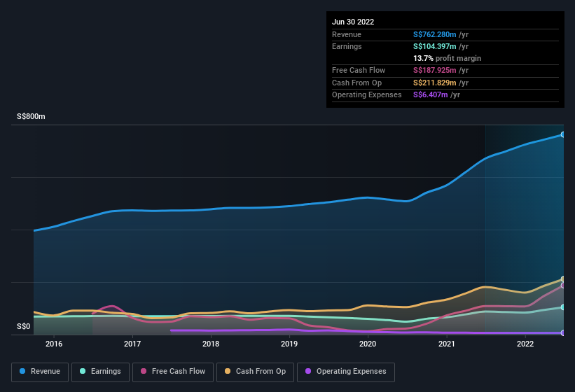Toggle the Earnings series in the legend
The image size is (575, 392).
[x=99, y=372]
